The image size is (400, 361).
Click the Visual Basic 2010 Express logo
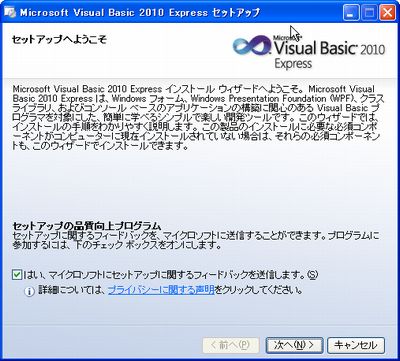click(308, 51)
